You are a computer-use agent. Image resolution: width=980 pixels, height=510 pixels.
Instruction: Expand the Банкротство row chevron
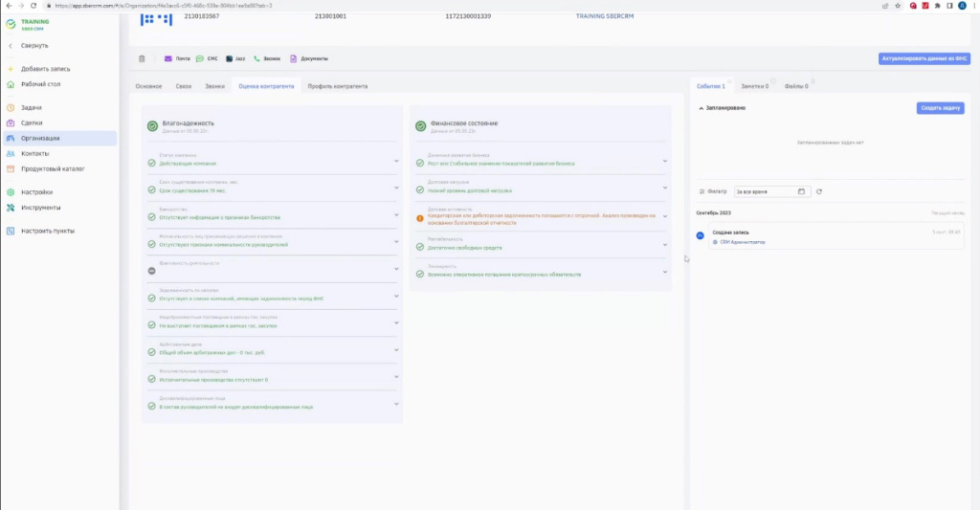[396, 216]
